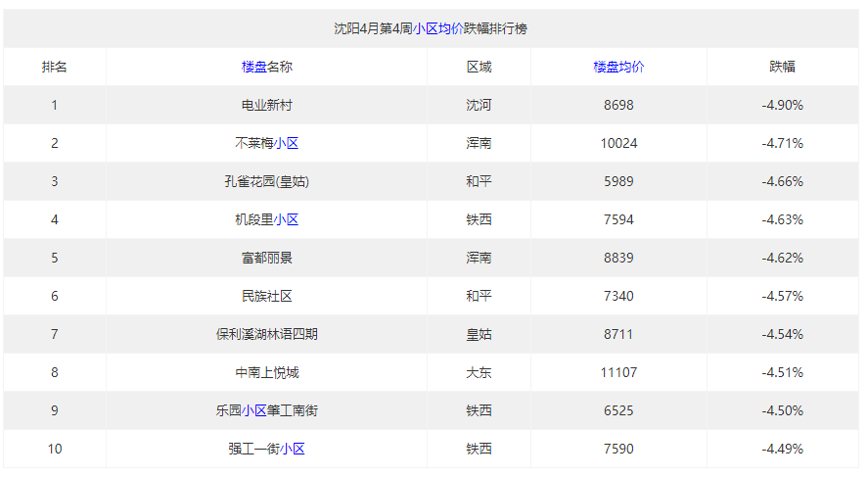Click the 中南上悦城 name cell
Image resolution: width=868 pixels, height=477 pixels.
click(266, 372)
